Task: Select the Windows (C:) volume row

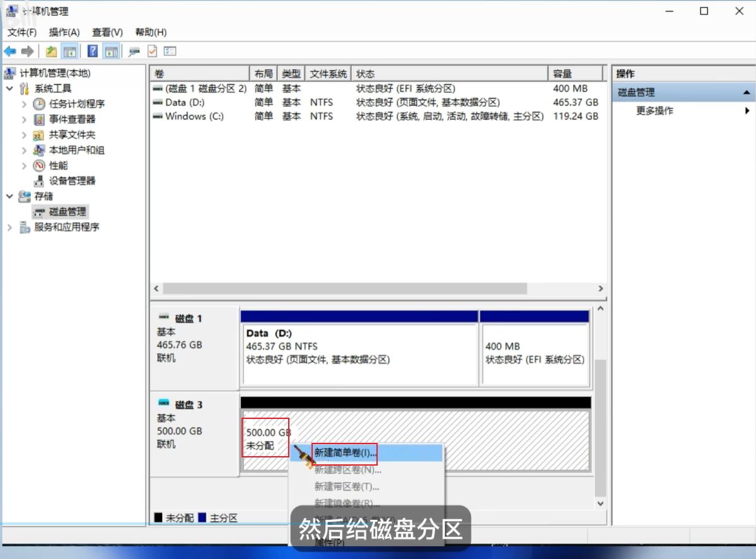Action: pyautogui.click(x=194, y=117)
